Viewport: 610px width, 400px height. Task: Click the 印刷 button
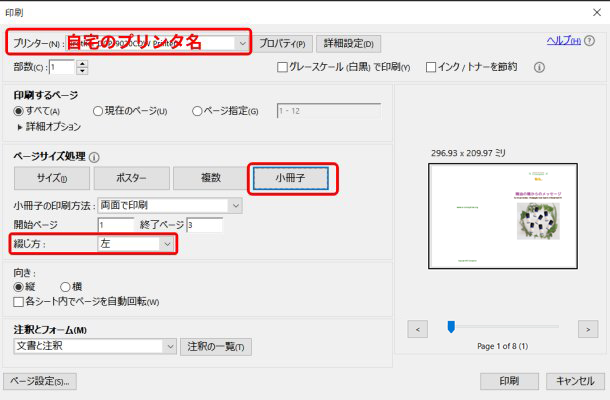[x=507, y=381]
